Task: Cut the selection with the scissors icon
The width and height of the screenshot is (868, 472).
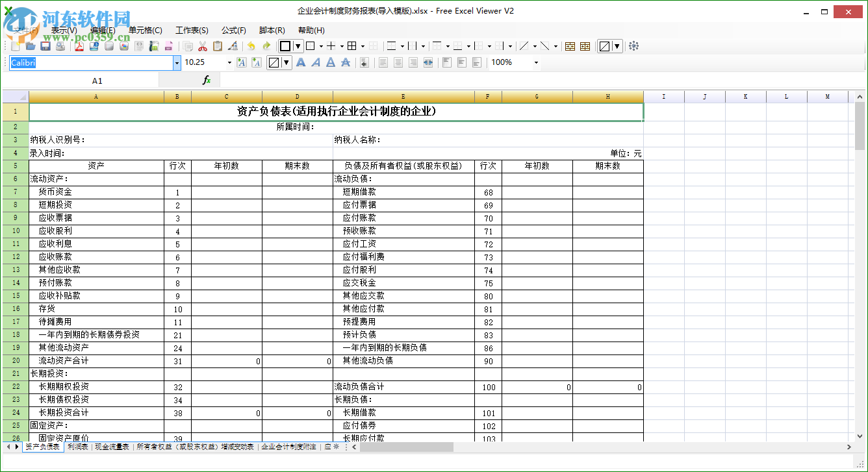Action: tap(201, 45)
